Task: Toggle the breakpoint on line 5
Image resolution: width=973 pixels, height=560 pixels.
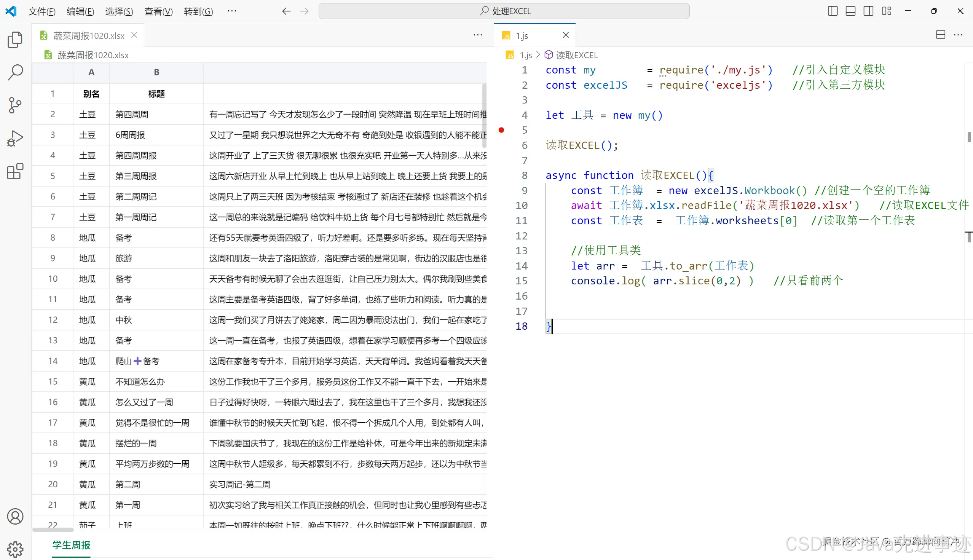Action: tap(501, 130)
